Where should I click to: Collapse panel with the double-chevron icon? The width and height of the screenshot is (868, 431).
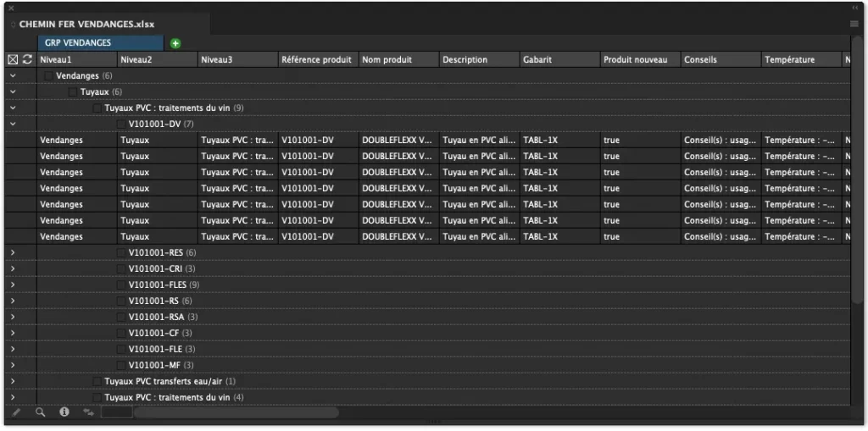(855, 8)
